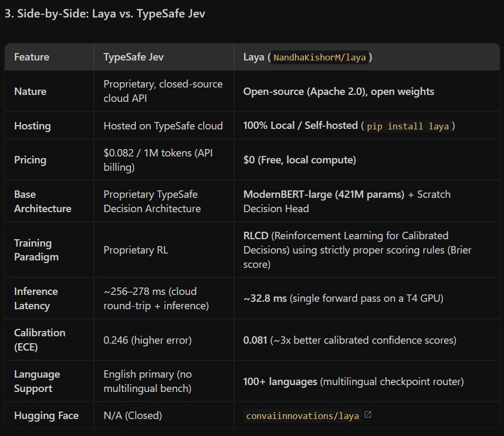The height and width of the screenshot is (436, 504).
Task: Click the 'Nature' row label
Action: tap(30, 91)
